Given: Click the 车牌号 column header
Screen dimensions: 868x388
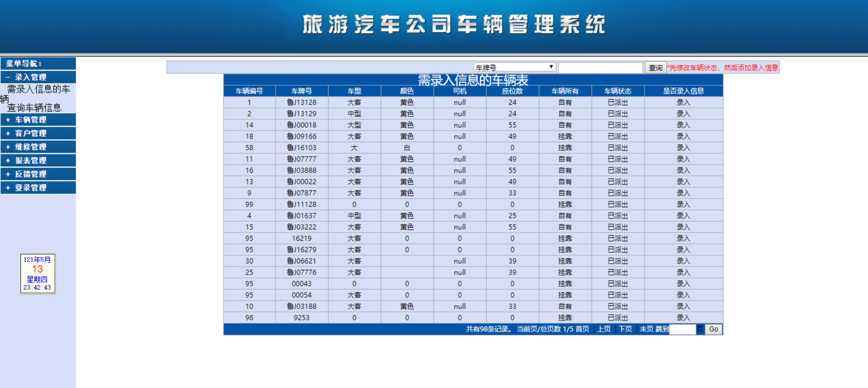Looking at the screenshot, I should tap(301, 91).
